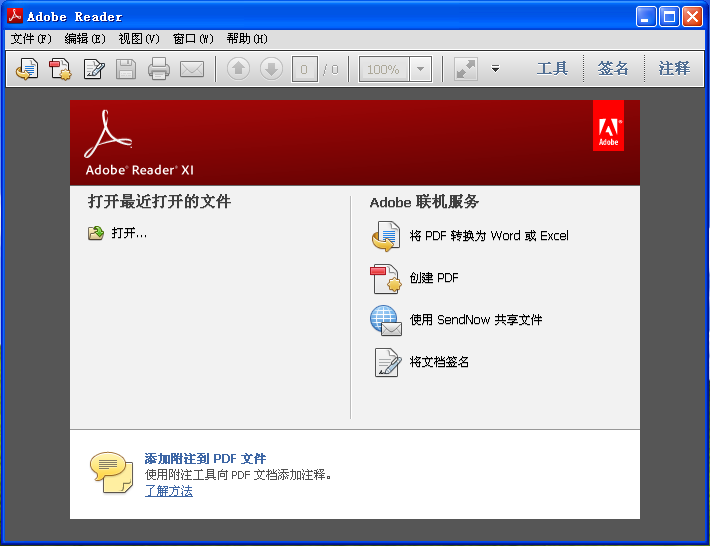Close the Adobe Reader window
710x546 pixels.
tap(692, 17)
